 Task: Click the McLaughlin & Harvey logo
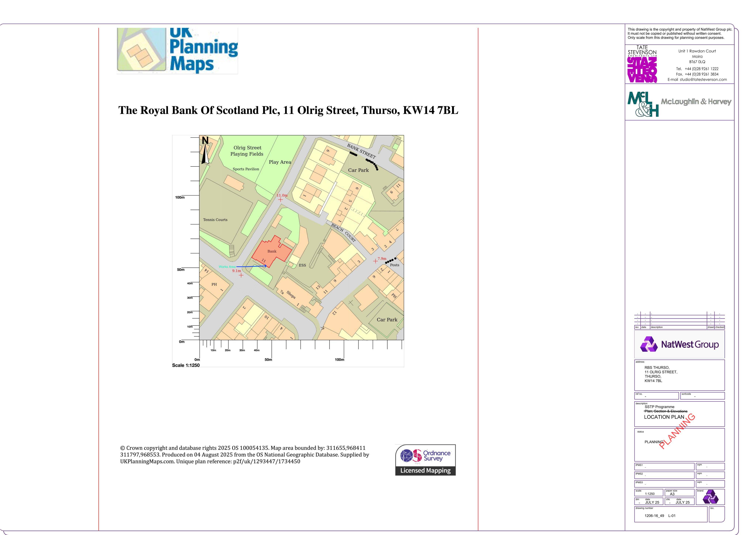679,104
